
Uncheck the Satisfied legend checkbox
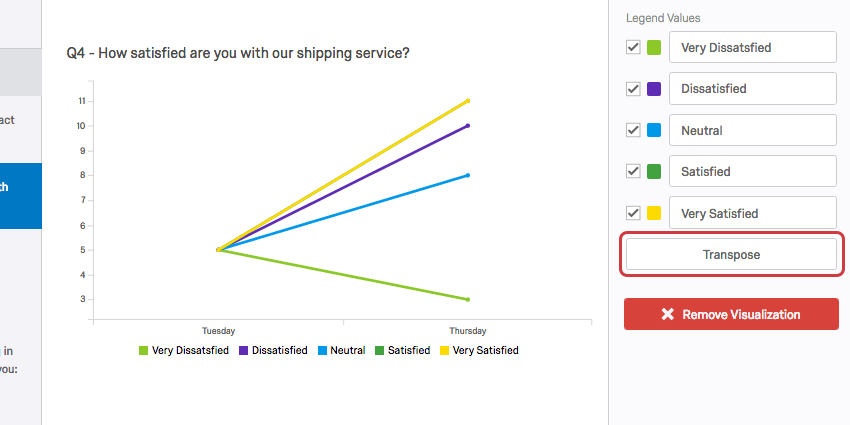click(633, 171)
